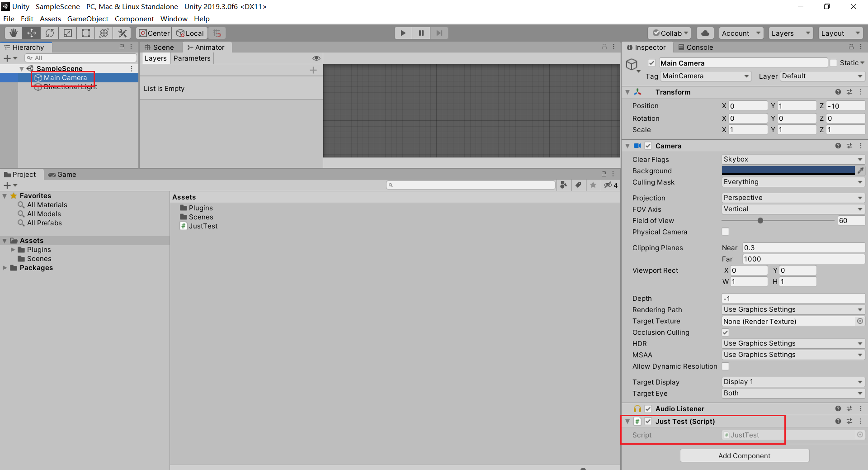Switch to the Console tab
The height and width of the screenshot is (470, 868).
pyautogui.click(x=695, y=47)
